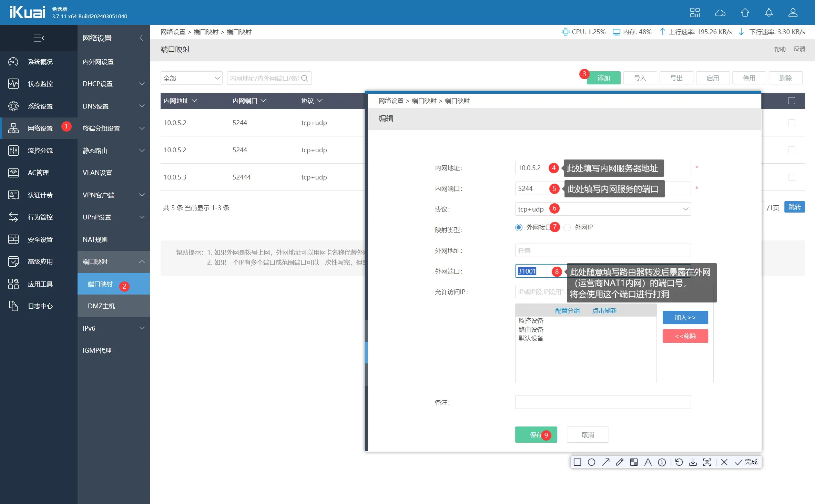The width and height of the screenshot is (815, 504).
Task: Click the notification bell icon
Action: point(769,13)
